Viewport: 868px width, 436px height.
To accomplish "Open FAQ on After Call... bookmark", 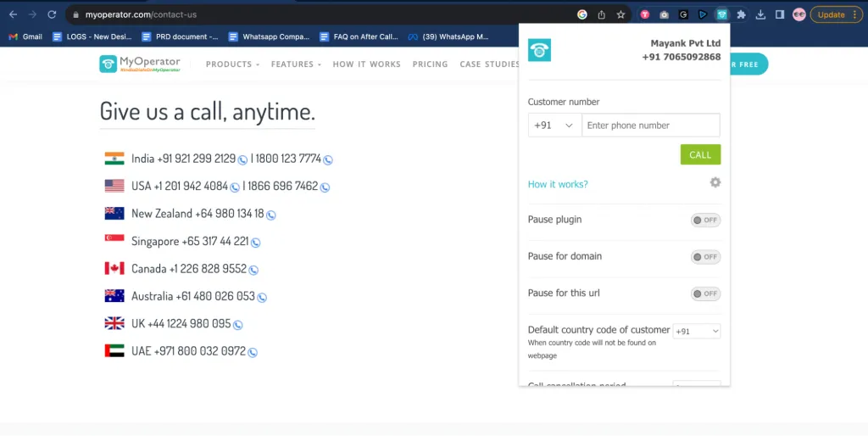I will 359,36.
